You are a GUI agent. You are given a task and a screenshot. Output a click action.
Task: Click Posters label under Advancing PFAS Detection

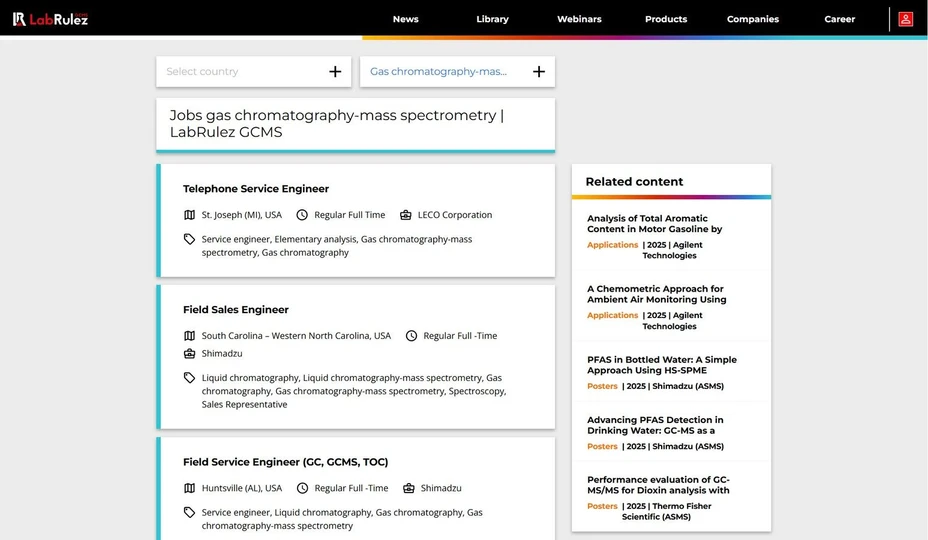click(x=602, y=446)
